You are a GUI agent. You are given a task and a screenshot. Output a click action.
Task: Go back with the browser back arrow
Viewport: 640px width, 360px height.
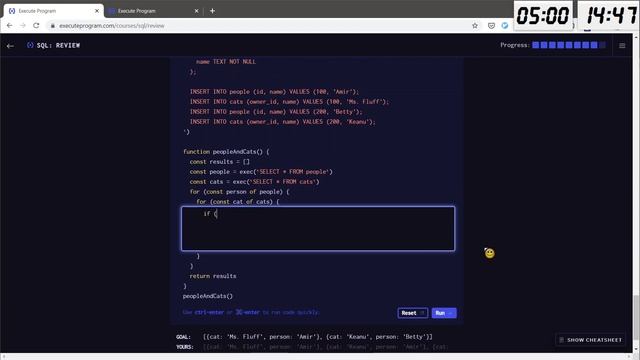[9, 25]
